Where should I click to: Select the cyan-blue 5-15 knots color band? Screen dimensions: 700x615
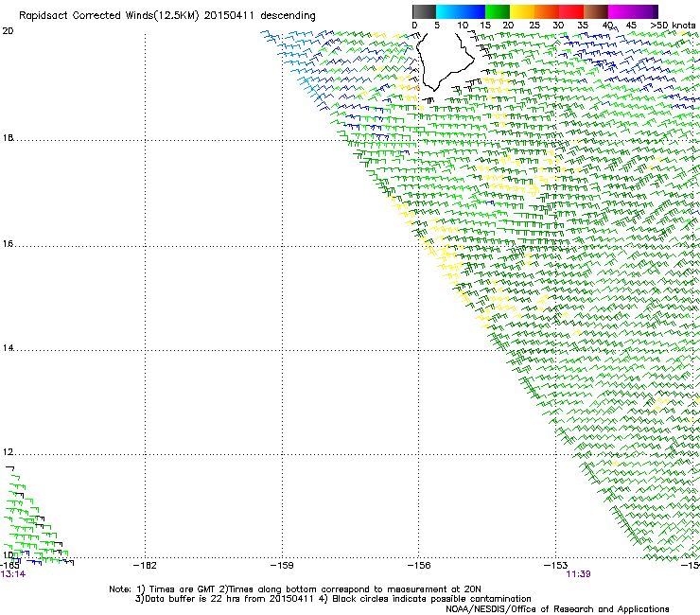click(461, 11)
